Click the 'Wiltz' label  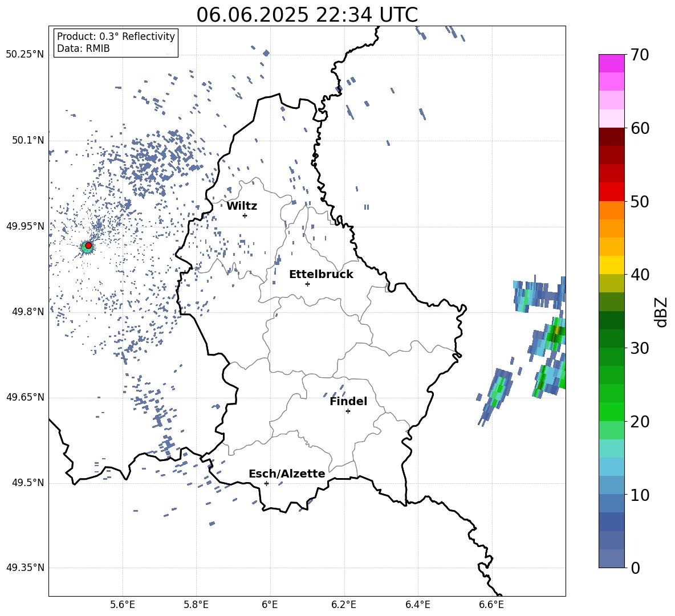(242, 206)
